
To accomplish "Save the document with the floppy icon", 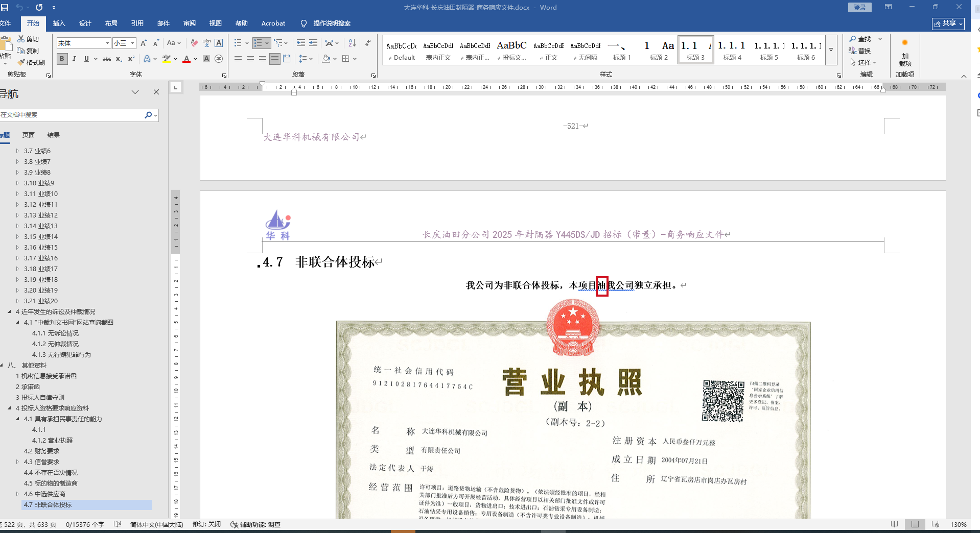I will click(5, 7).
